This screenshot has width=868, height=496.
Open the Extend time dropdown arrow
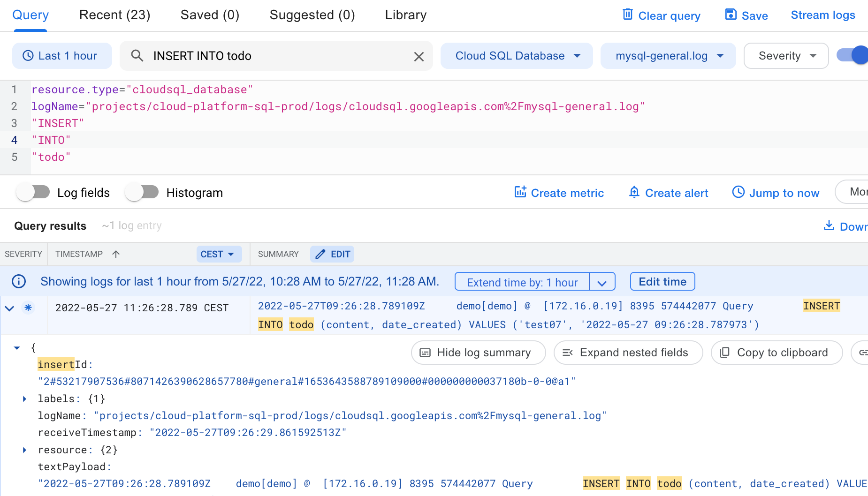coord(602,282)
